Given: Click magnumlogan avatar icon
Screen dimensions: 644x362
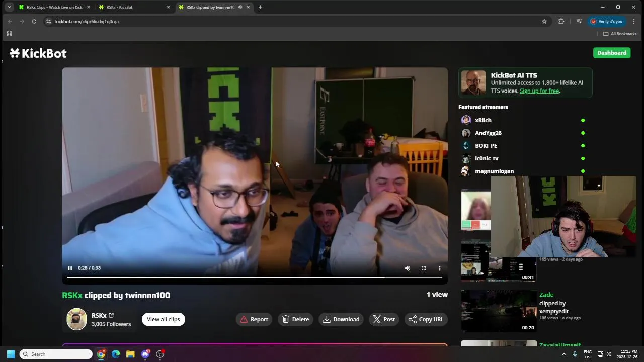Looking at the screenshot, I should pos(466,171).
